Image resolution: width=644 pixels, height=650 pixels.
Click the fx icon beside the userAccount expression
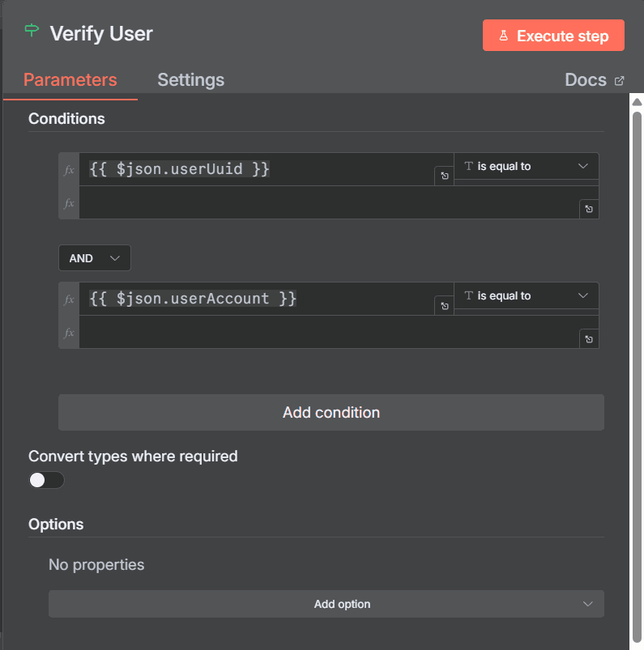(69, 300)
